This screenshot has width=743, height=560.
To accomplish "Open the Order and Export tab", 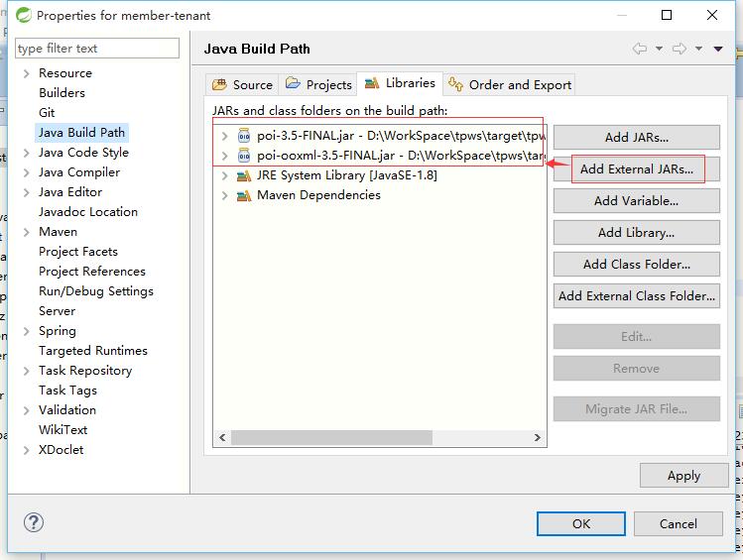I will pos(510,84).
